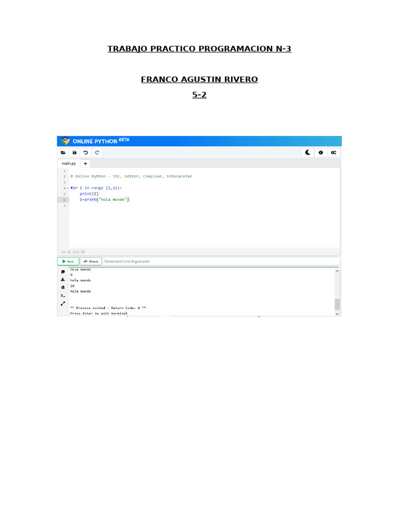Image resolution: width=399 pixels, height=532 pixels.
Task: Toggle dark mode with the moon icon
Action: (308, 153)
